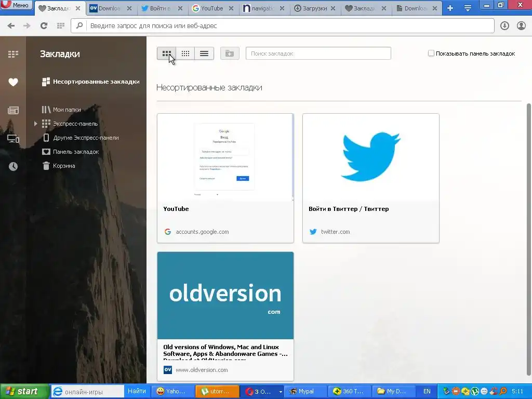The height and width of the screenshot is (399, 532).
Task: Open Панель закладок folder
Action: pos(71,152)
